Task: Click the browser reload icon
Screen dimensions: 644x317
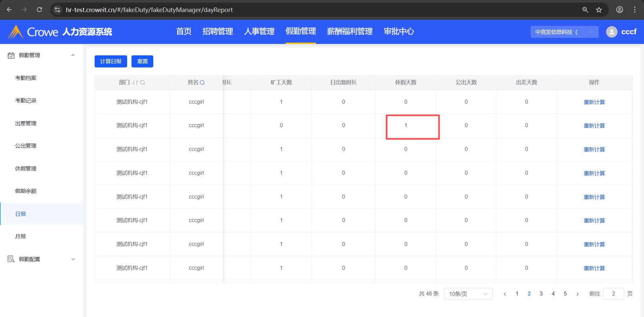Action: (x=40, y=10)
